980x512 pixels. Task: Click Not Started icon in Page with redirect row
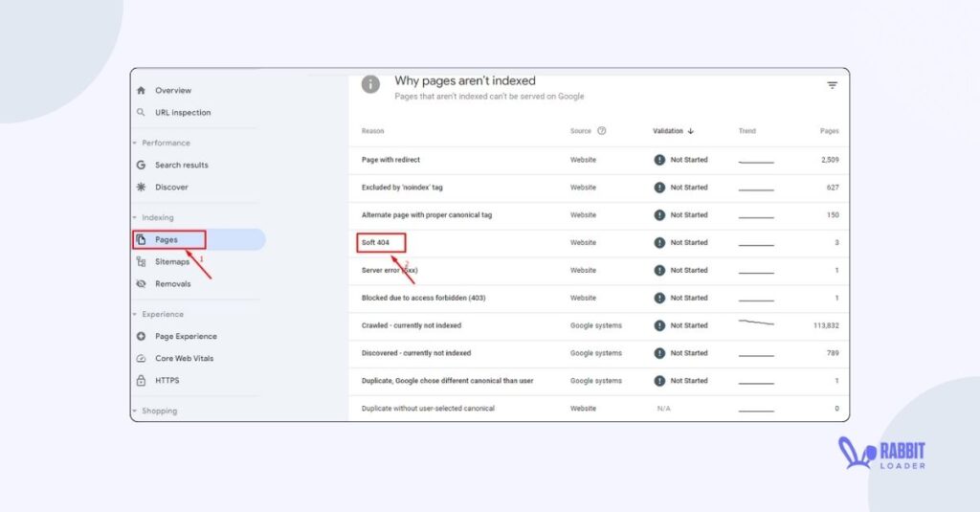tap(659, 160)
